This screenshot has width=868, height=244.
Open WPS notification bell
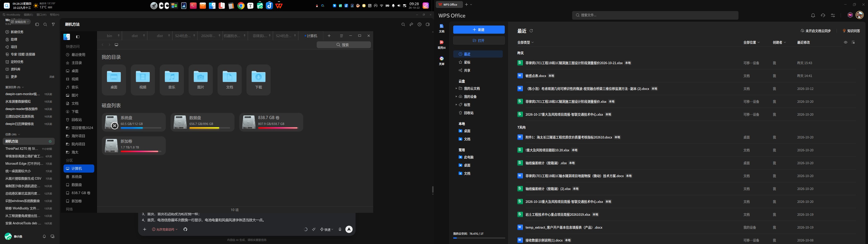(813, 16)
